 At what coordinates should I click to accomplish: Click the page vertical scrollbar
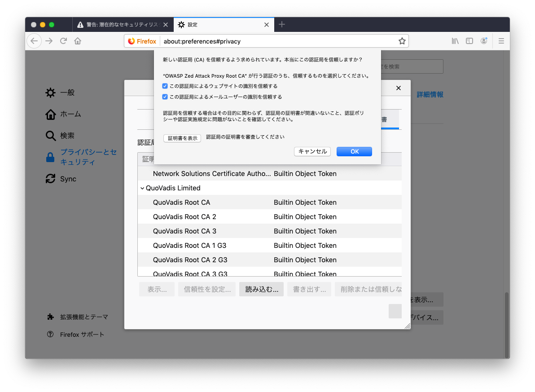tap(507, 324)
